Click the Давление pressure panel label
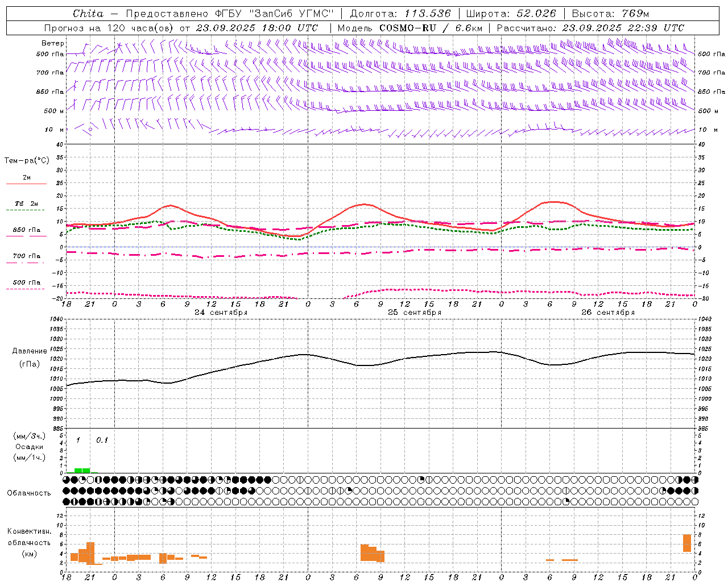The image size is (728, 582). click(30, 351)
